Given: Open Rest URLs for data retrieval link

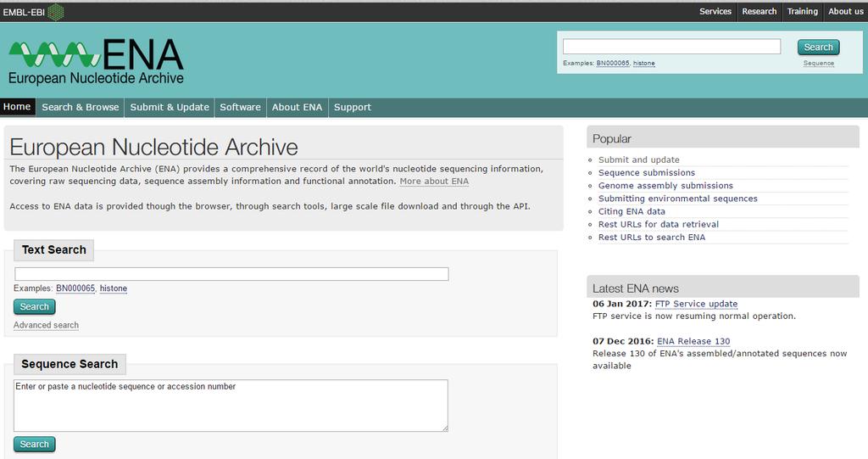Looking at the screenshot, I should pos(658,224).
